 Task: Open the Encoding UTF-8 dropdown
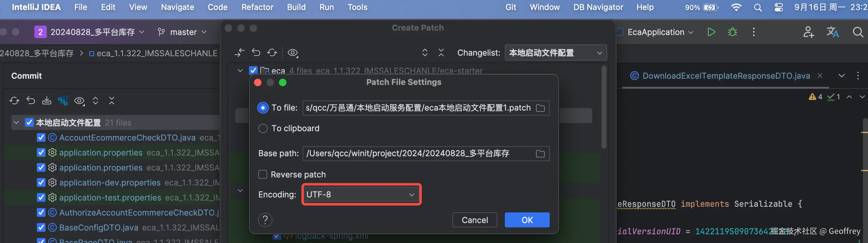point(361,194)
